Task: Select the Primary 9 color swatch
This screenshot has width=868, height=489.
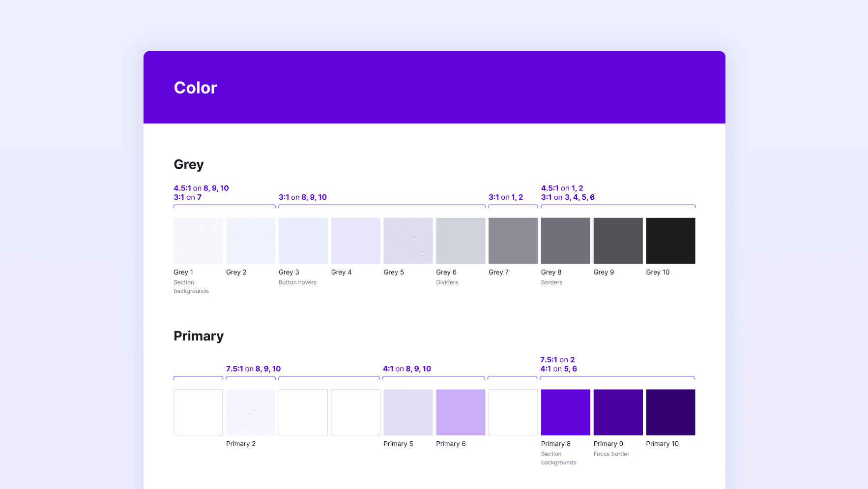Action: (618, 412)
